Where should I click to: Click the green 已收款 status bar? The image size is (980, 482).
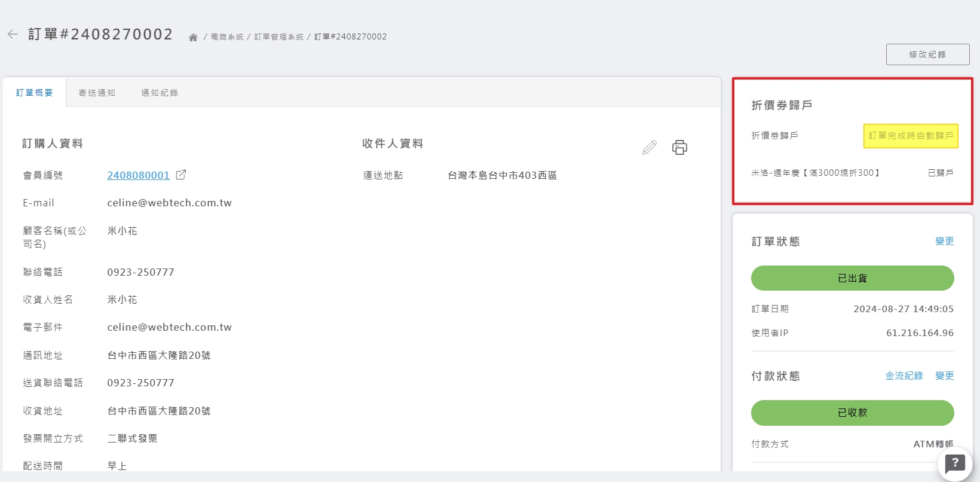852,413
